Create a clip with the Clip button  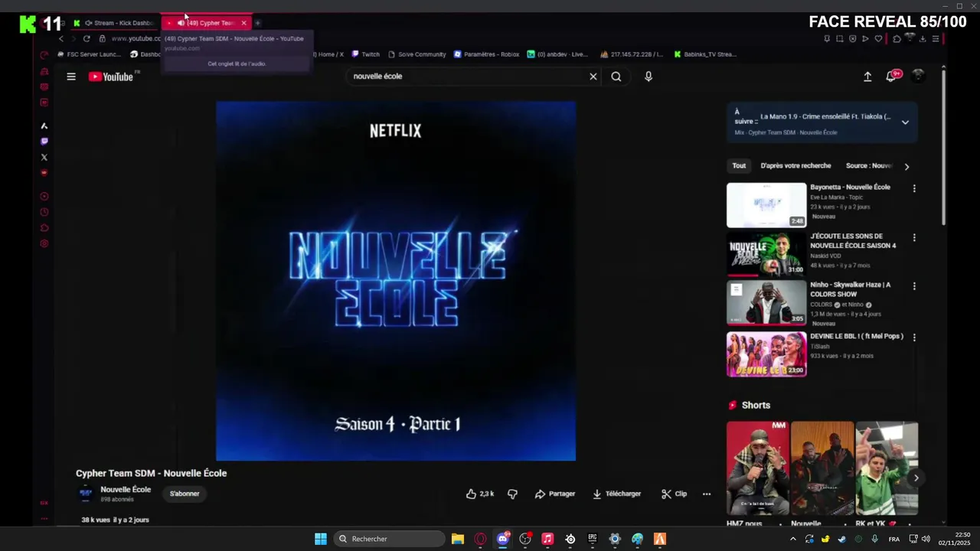[675, 494]
